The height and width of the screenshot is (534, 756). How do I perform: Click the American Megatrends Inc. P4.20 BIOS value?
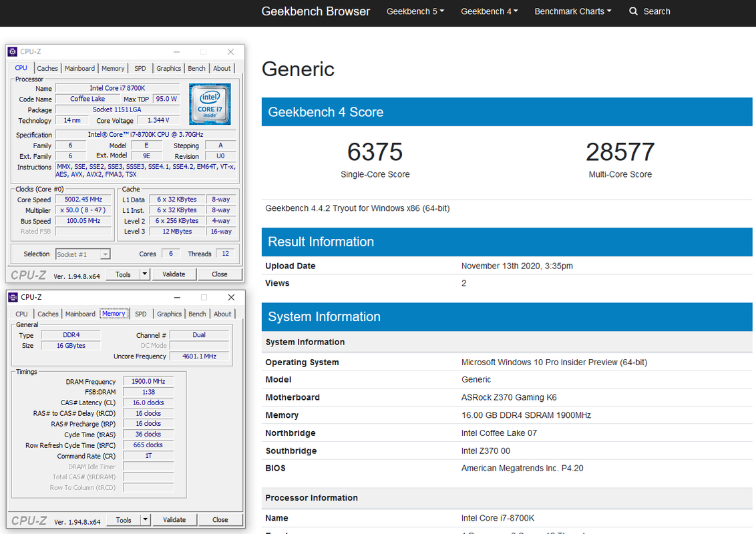click(522, 468)
